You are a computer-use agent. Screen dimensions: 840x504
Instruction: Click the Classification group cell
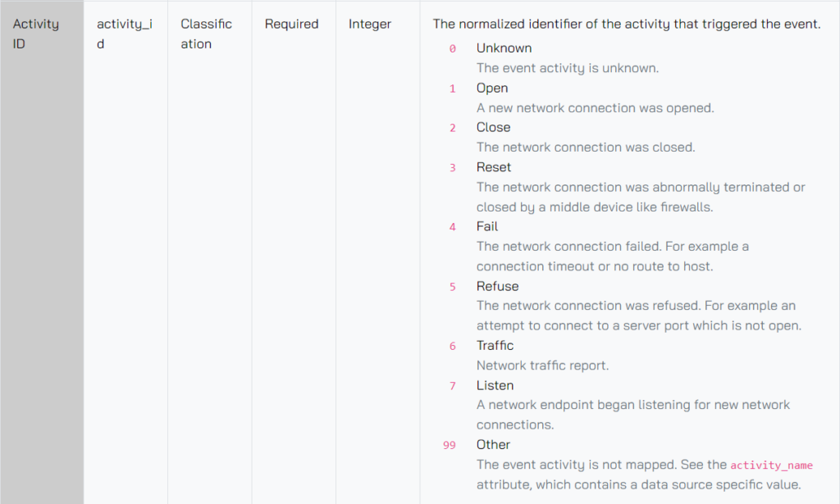tap(206, 34)
